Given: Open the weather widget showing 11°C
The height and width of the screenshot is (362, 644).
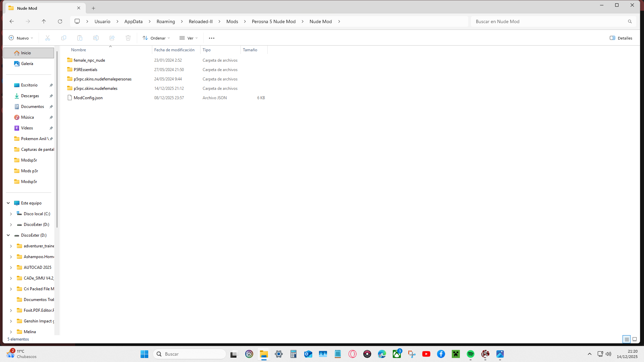Looking at the screenshot, I should [x=22, y=354].
